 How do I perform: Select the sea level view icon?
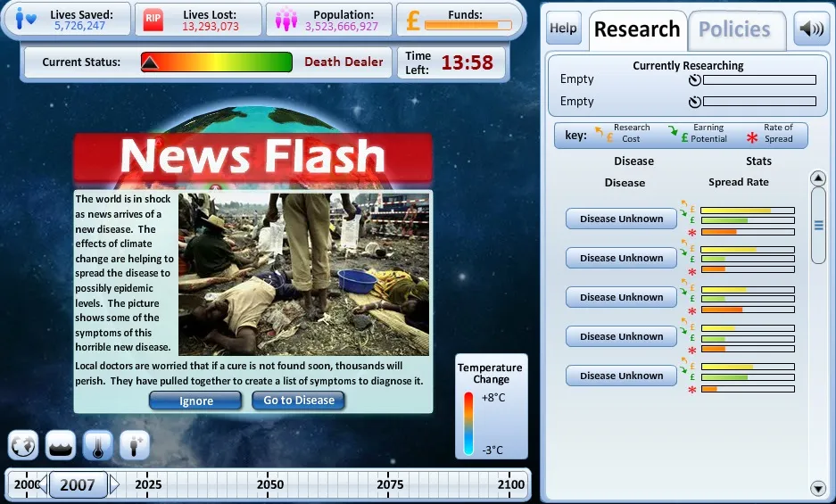[61, 445]
